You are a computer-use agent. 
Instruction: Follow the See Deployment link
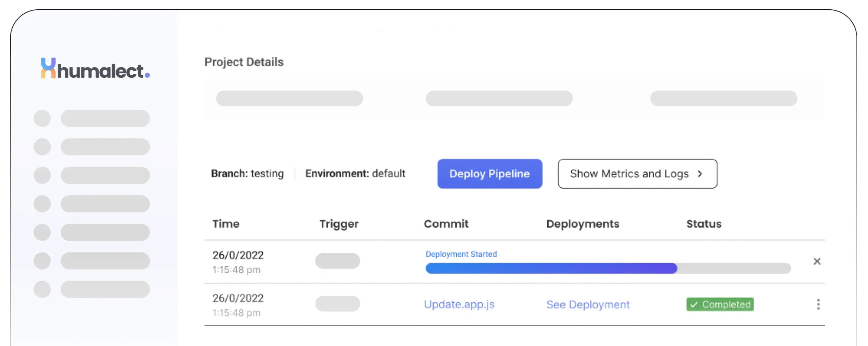pos(588,304)
